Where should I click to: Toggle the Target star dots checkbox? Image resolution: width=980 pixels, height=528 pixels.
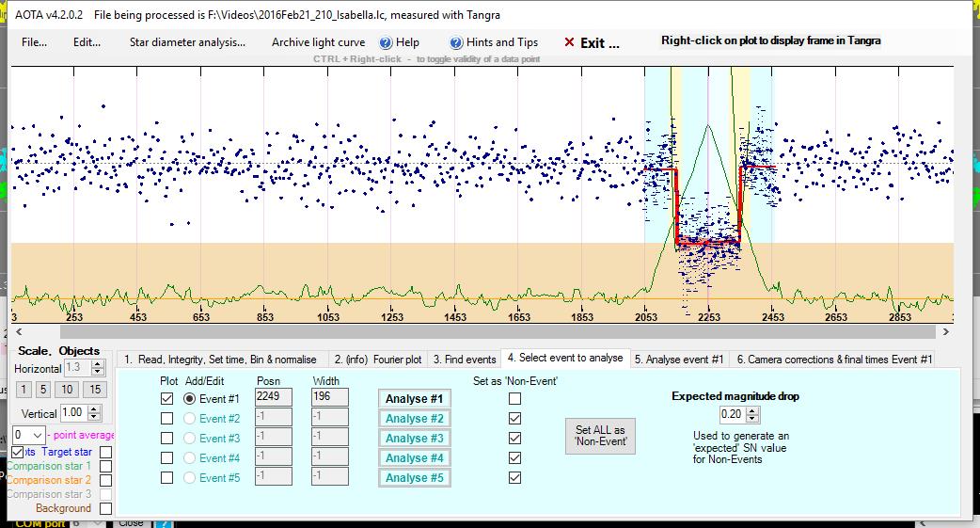(18, 452)
